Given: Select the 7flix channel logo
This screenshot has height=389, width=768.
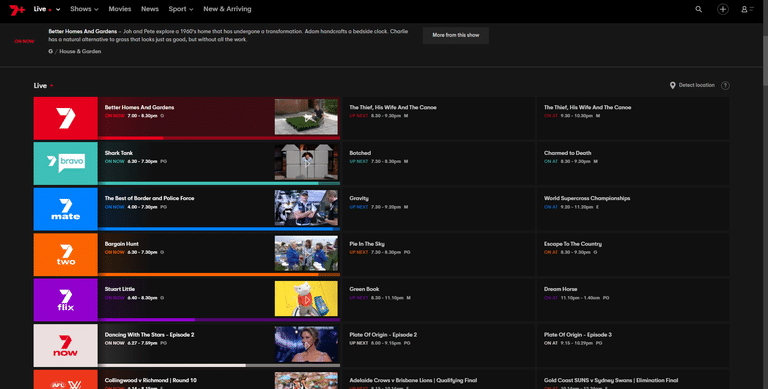Looking at the screenshot, I should pos(66,300).
